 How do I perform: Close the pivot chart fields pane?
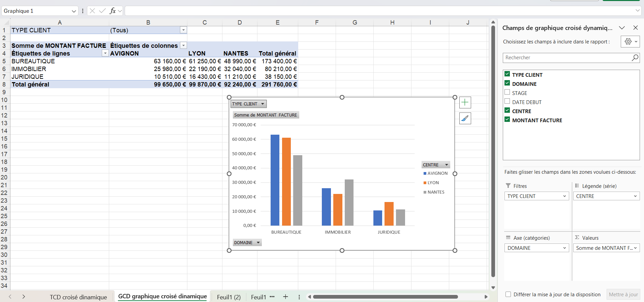click(x=636, y=28)
